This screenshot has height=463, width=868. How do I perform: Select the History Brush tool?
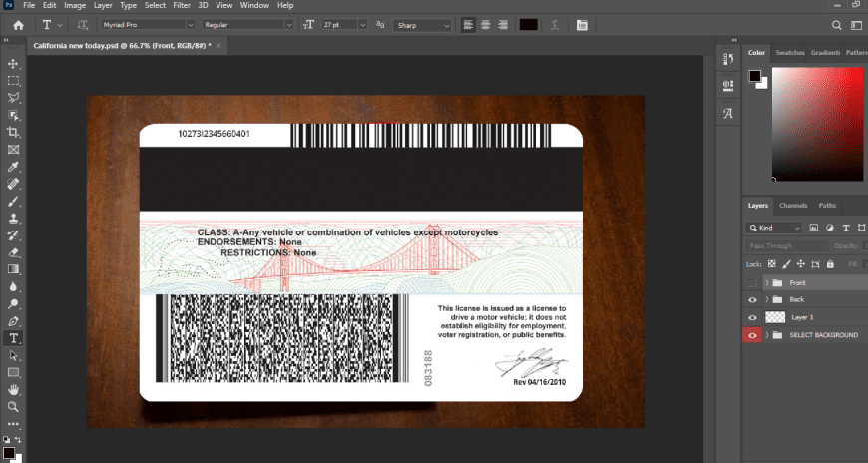click(x=13, y=235)
